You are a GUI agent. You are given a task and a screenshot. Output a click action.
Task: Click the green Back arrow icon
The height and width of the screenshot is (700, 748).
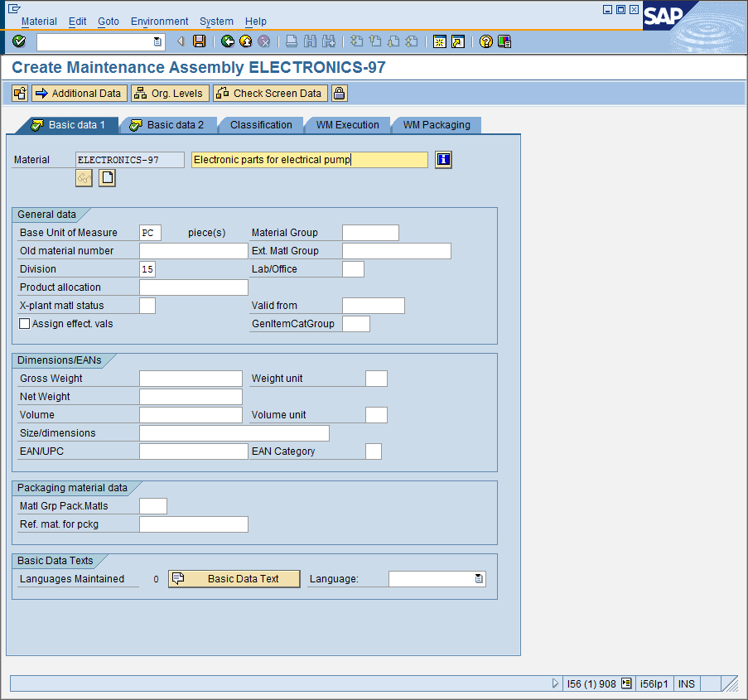(228, 41)
